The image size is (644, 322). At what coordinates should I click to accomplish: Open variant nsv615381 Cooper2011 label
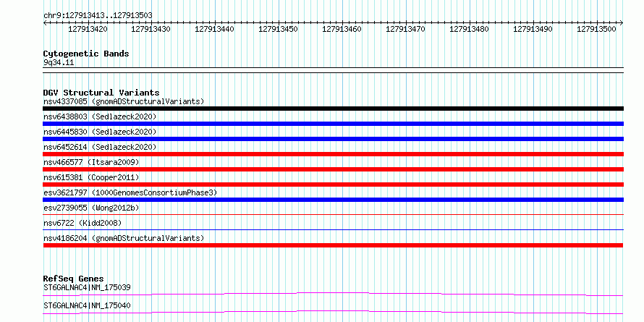pos(91,177)
